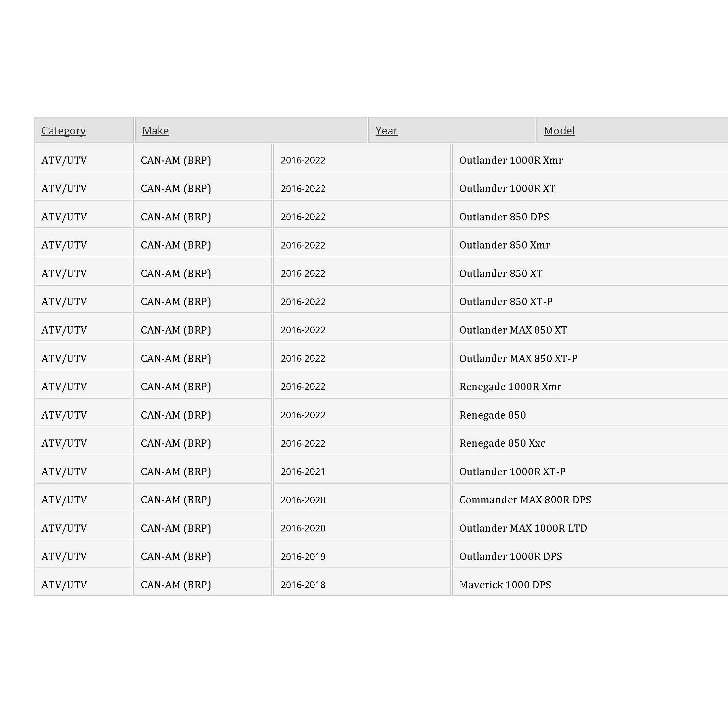Viewport: 728px width, 728px height.
Task: Click the Renegade 850 Xxc model cell
Action: click(590, 440)
